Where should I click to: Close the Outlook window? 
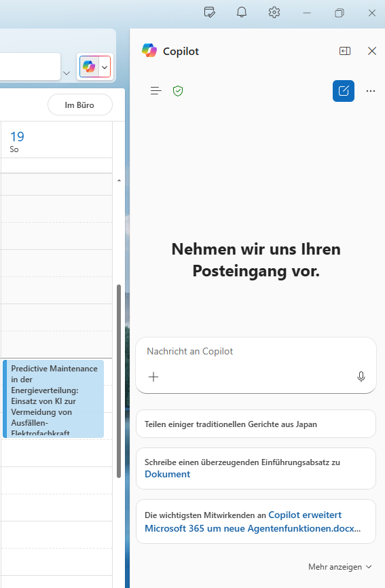pos(372,13)
